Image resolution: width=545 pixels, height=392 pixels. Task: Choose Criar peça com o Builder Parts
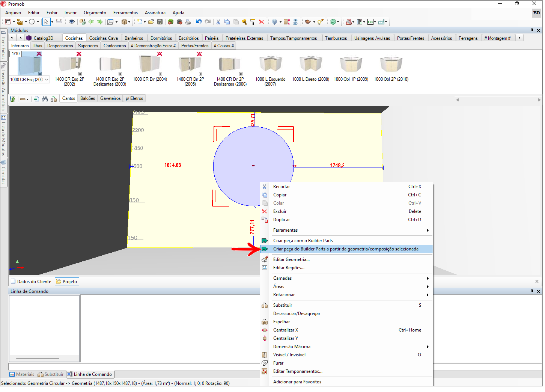click(x=346, y=241)
